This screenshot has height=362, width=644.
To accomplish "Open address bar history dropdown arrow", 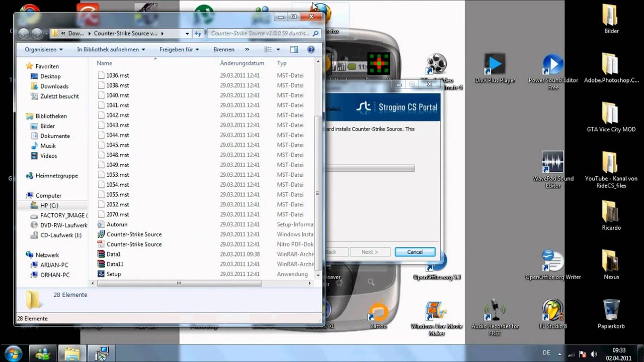I will click(187, 34).
